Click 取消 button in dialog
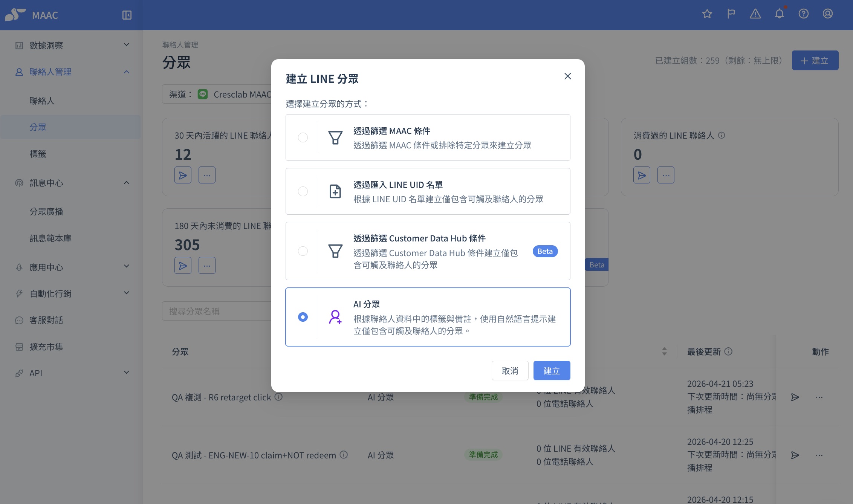Image resolution: width=853 pixels, height=504 pixels. coord(510,371)
